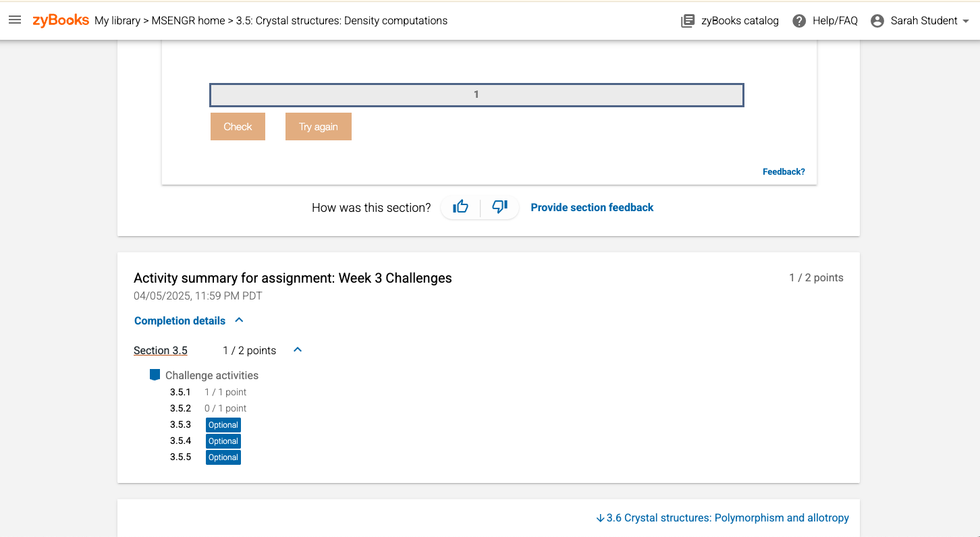Open Provide section feedback link

[592, 208]
